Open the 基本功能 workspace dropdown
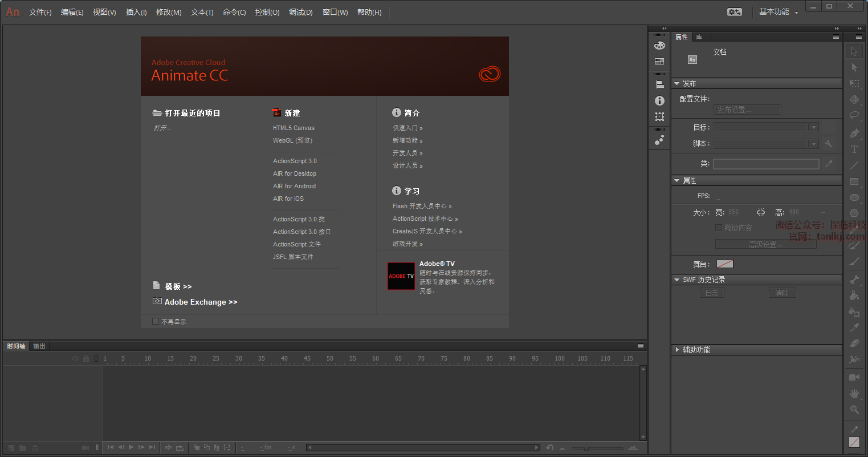 (778, 12)
